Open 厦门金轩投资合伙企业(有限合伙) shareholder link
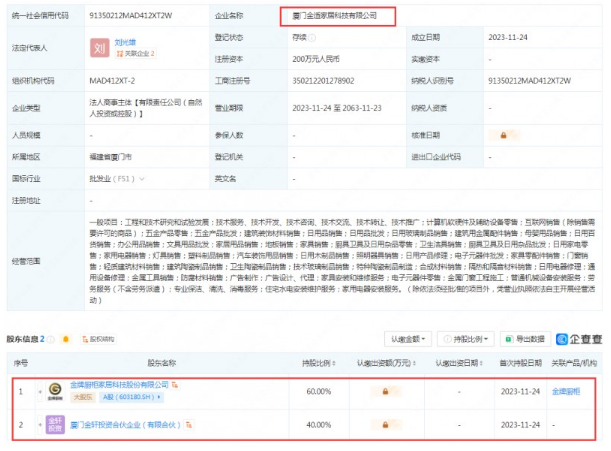 coord(125,425)
